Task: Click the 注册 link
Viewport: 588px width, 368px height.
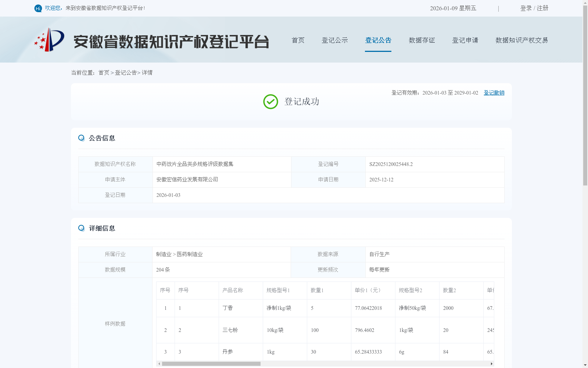Action: [x=542, y=8]
